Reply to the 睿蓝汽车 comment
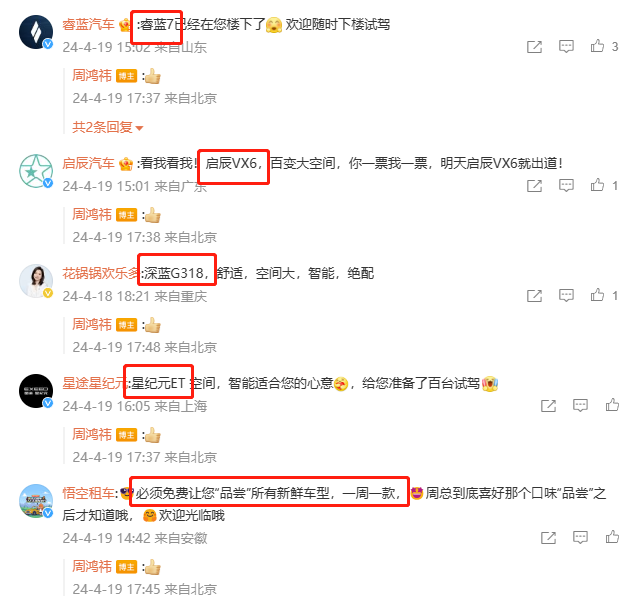 (566, 47)
